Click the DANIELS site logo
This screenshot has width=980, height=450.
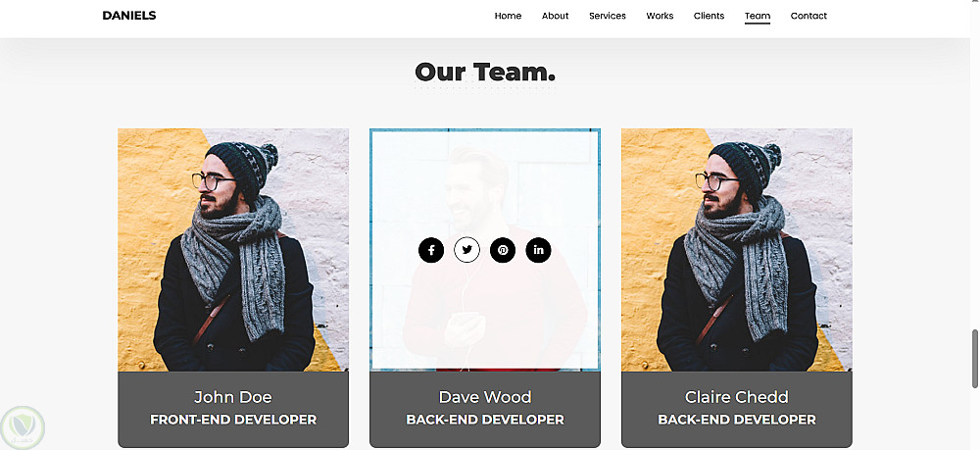129,16
